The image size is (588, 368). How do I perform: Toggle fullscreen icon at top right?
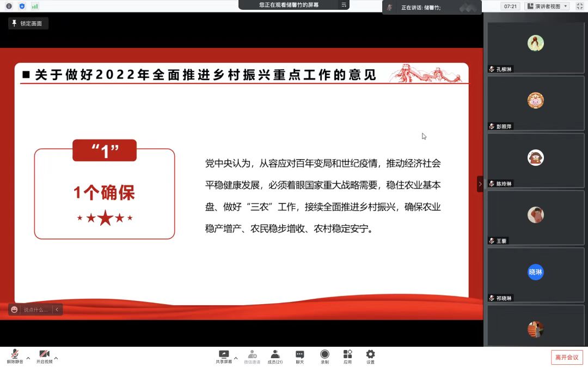coord(579,6)
